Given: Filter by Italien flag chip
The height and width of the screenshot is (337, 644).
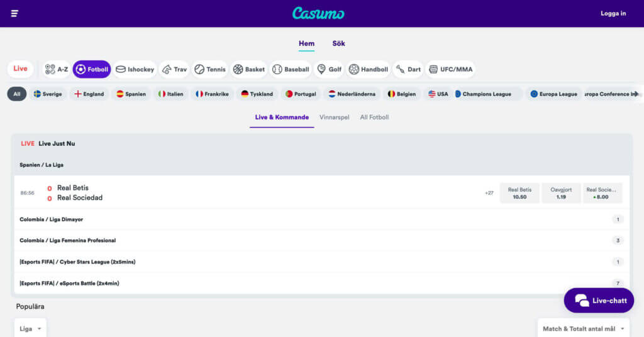Looking at the screenshot, I should 171,94.
